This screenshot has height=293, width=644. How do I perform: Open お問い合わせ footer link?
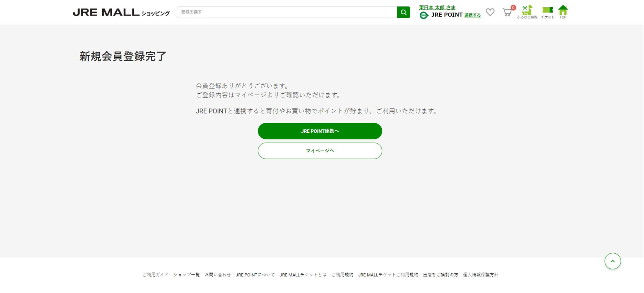pos(218,275)
